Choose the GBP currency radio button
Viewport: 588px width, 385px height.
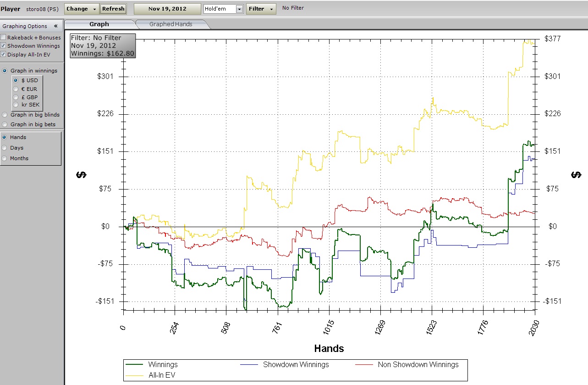click(16, 97)
